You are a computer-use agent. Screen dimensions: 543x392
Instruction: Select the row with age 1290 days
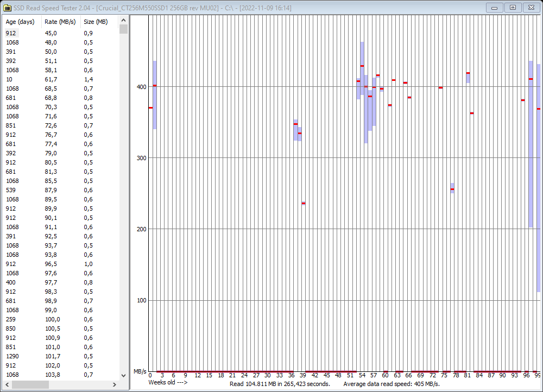pos(61,356)
